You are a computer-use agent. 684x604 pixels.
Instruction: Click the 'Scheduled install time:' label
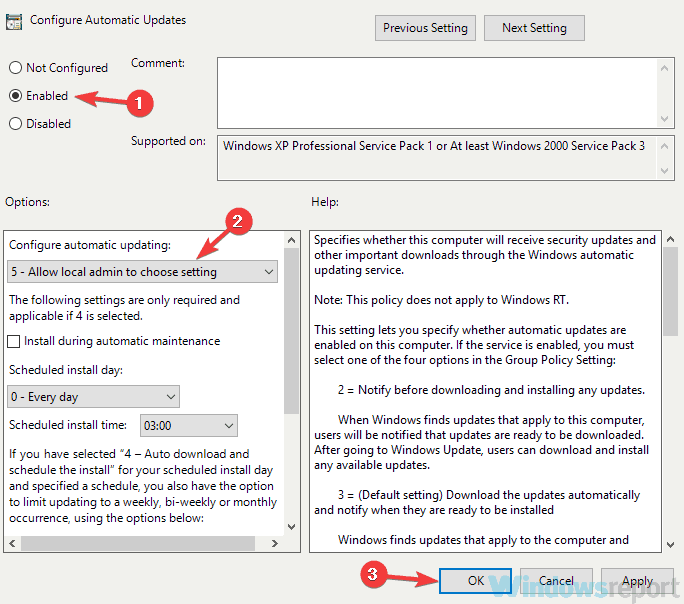68,425
